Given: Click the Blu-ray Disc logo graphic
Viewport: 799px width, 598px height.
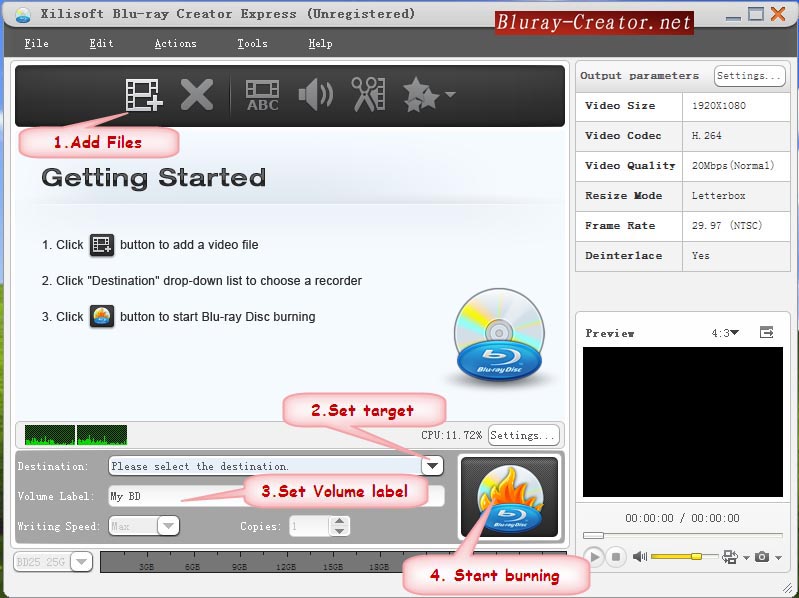Looking at the screenshot, I should [499, 336].
